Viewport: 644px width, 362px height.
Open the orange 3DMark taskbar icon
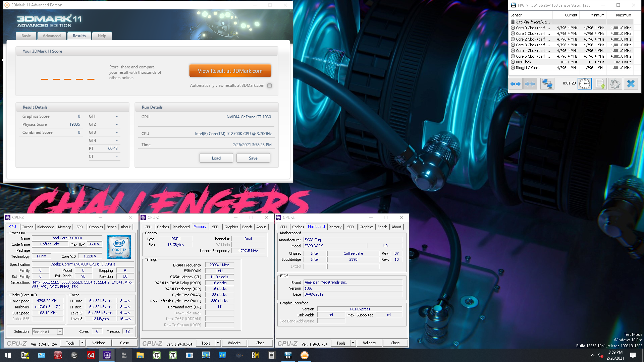coord(305,355)
